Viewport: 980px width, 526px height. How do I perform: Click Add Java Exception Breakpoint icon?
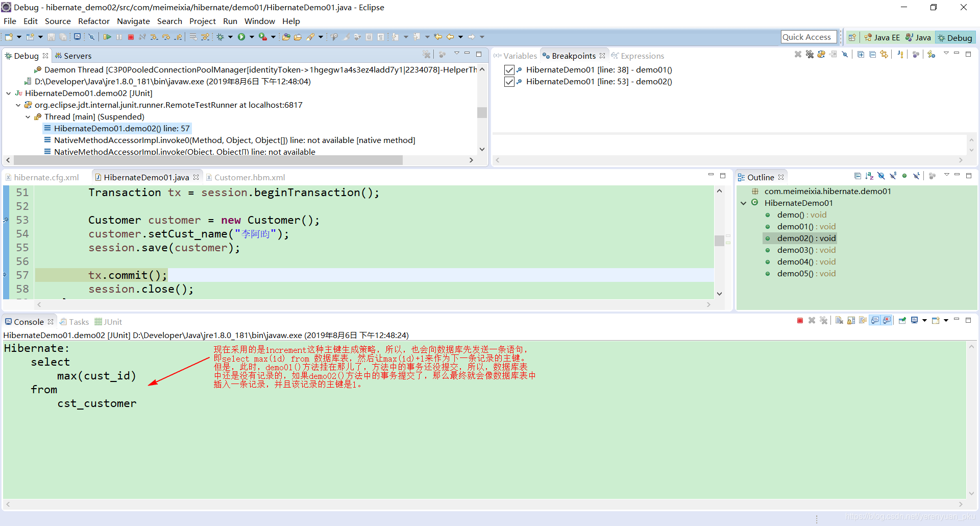click(900, 54)
